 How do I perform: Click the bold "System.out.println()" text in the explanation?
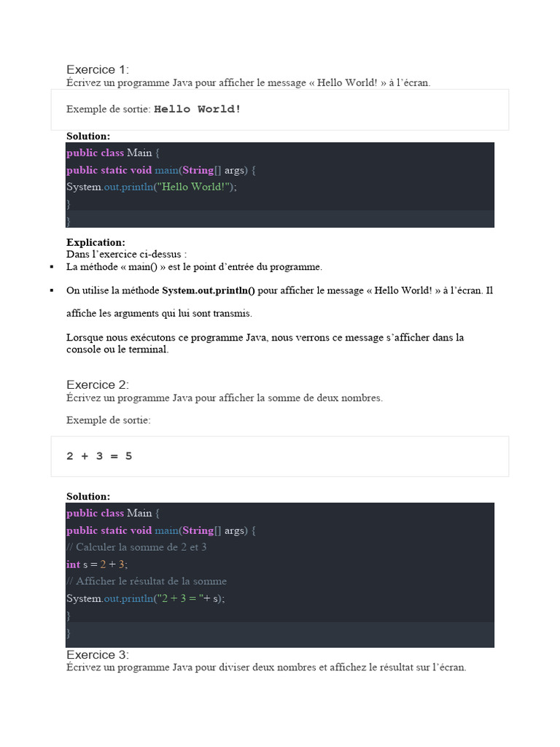[x=208, y=290]
